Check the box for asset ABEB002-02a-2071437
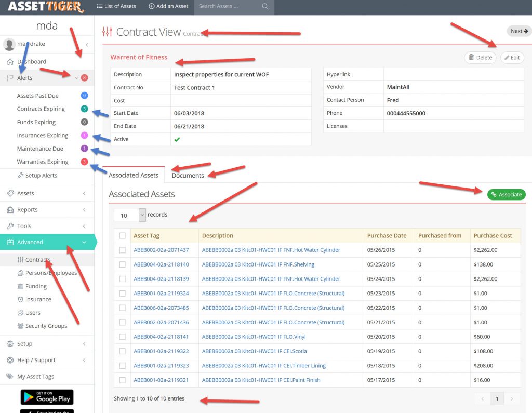The height and width of the screenshot is (413, 532). pyautogui.click(x=123, y=250)
